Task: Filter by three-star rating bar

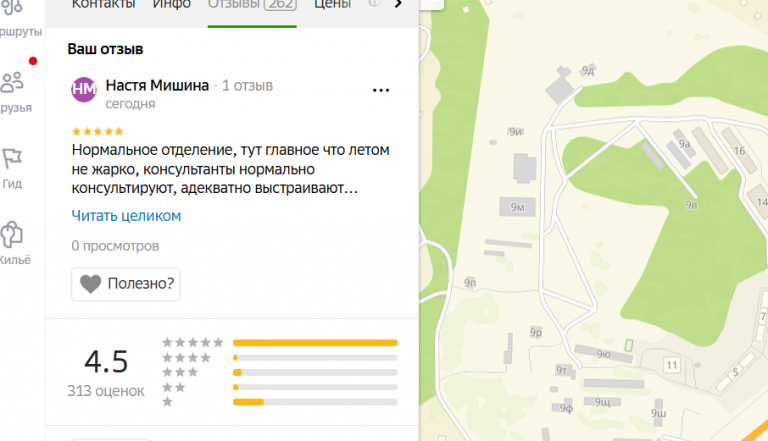Action: pos(315,372)
